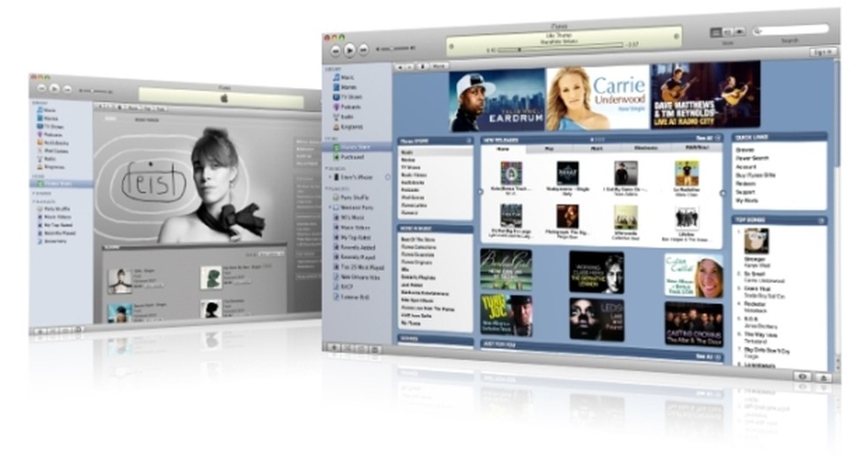Open Carrie Underwood banner

597,98
